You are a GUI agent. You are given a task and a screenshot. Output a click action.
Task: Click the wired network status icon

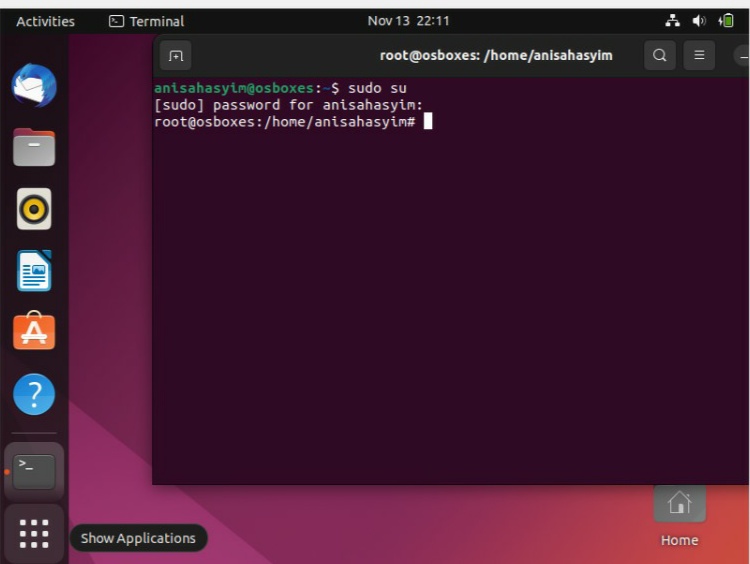click(673, 21)
